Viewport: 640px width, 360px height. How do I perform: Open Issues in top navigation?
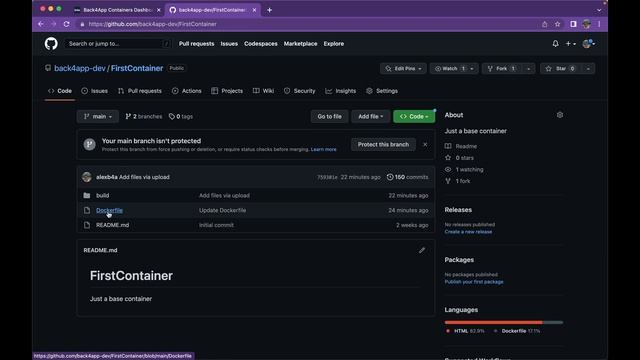pyautogui.click(x=229, y=44)
